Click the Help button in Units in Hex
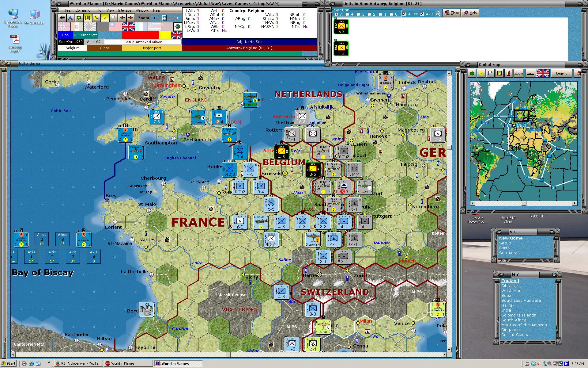The width and height of the screenshot is (588, 368). coord(470,13)
